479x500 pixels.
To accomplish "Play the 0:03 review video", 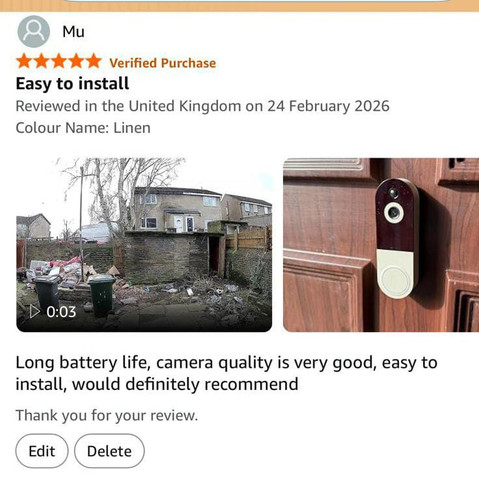I will [x=144, y=244].
